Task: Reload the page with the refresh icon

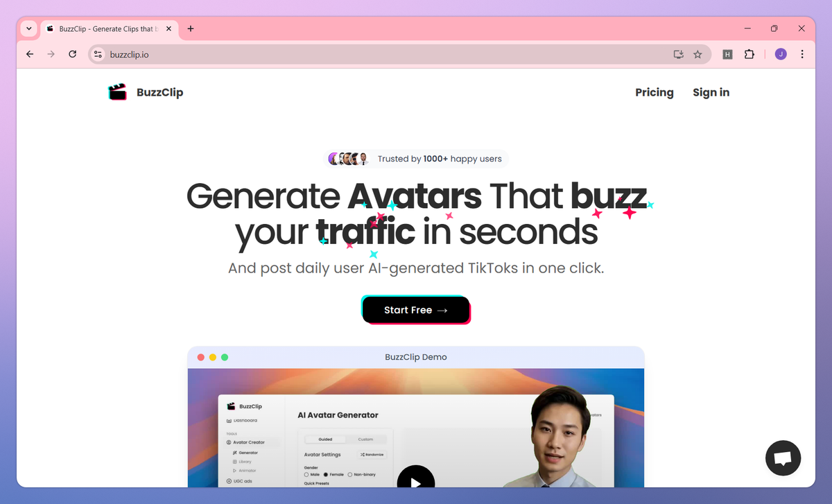Action: 72,54
